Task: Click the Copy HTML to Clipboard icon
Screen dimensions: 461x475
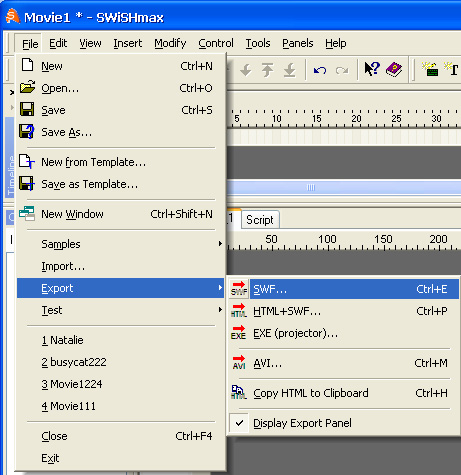Action: pyautogui.click(x=239, y=392)
